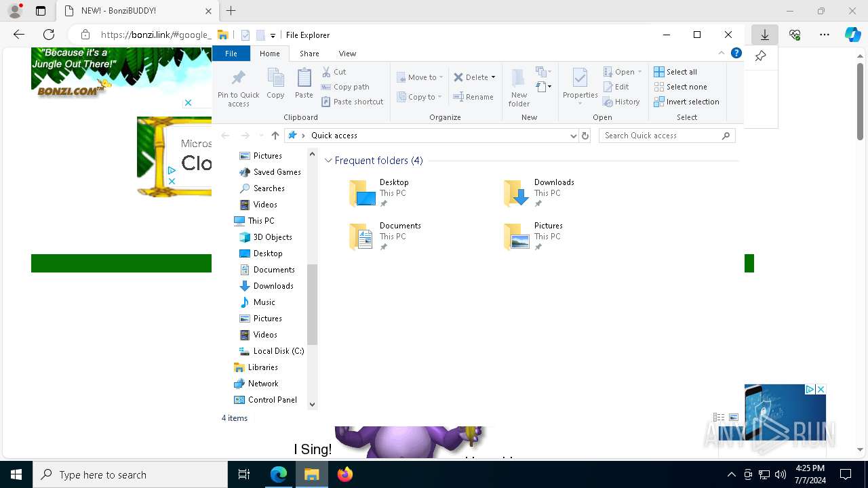Click Pin to Quick access icon
The image size is (868, 488).
tap(238, 87)
